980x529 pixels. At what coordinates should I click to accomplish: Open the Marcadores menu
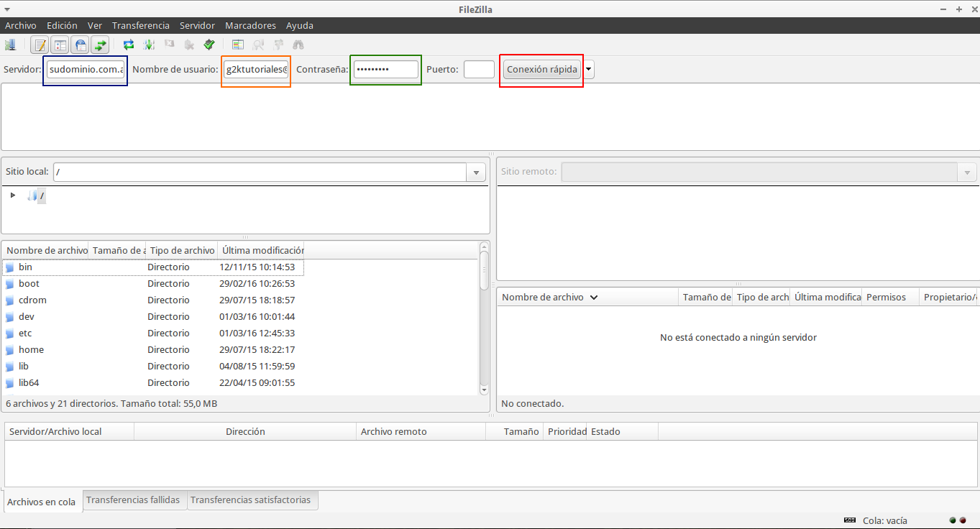pyautogui.click(x=250, y=25)
